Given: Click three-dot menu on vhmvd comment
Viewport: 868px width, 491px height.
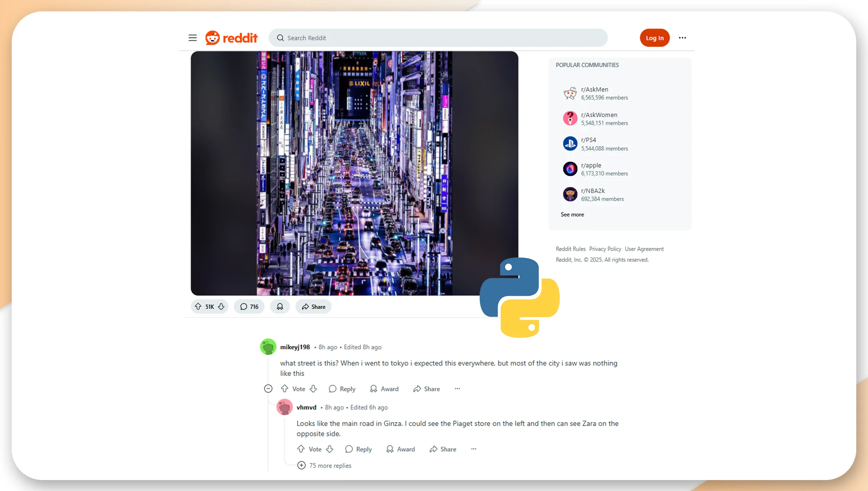Looking at the screenshot, I should coord(474,449).
